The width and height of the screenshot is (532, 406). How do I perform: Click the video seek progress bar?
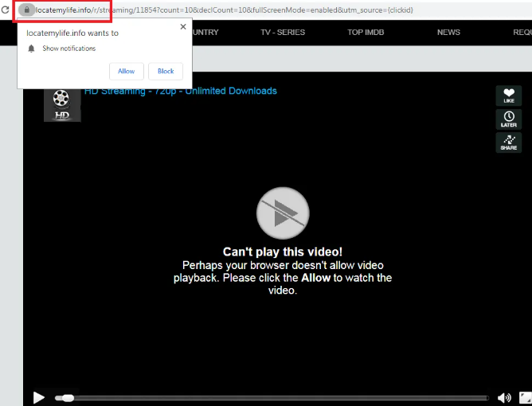(271, 397)
